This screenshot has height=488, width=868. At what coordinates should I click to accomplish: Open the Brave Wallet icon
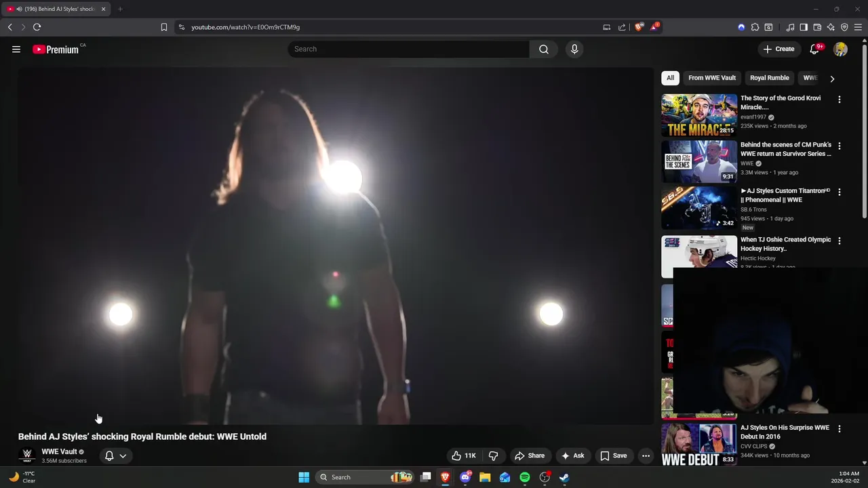[817, 27]
